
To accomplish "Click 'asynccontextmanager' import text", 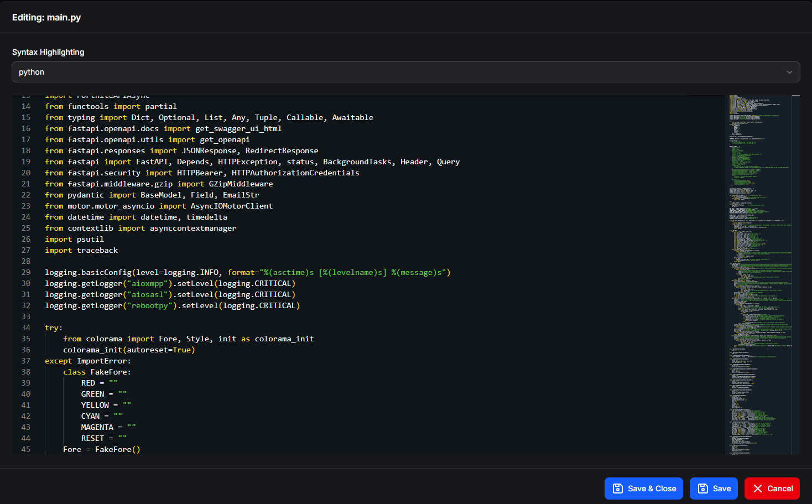I will 193,228.
